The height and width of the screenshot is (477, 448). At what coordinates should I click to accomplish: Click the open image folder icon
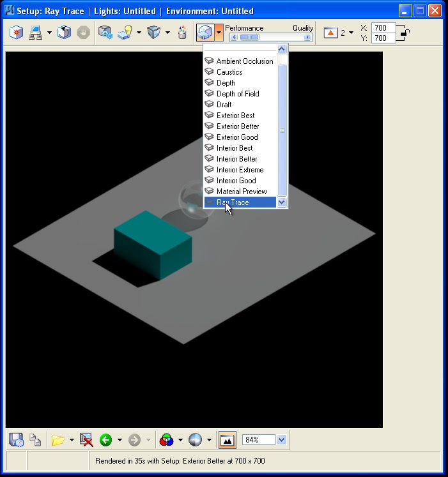point(58,440)
